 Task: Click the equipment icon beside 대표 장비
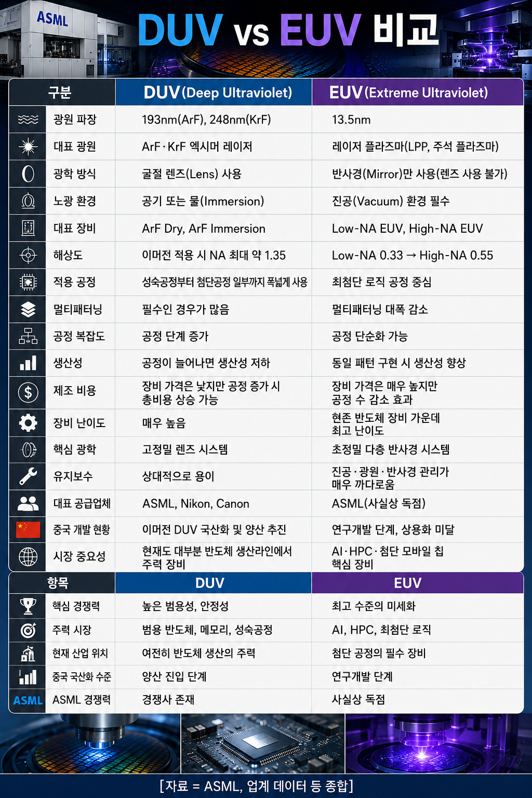click(x=28, y=228)
